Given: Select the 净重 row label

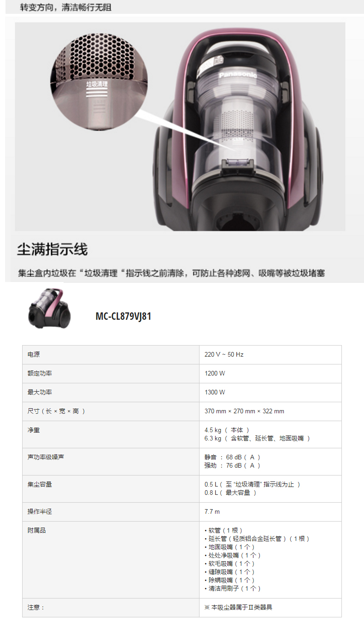Looking at the screenshot, I should pos(34,430).
